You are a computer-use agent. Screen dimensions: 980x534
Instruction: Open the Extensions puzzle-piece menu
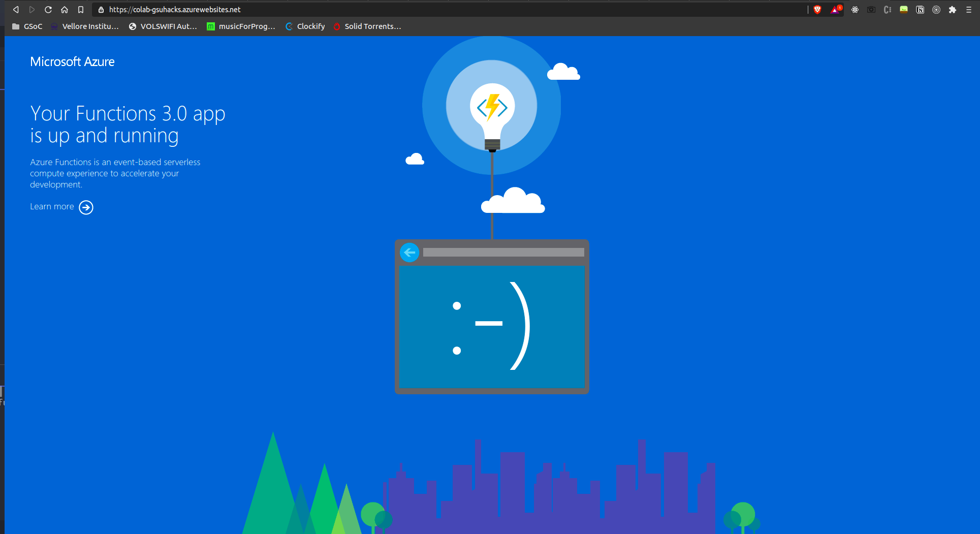[x=953, y=10]
